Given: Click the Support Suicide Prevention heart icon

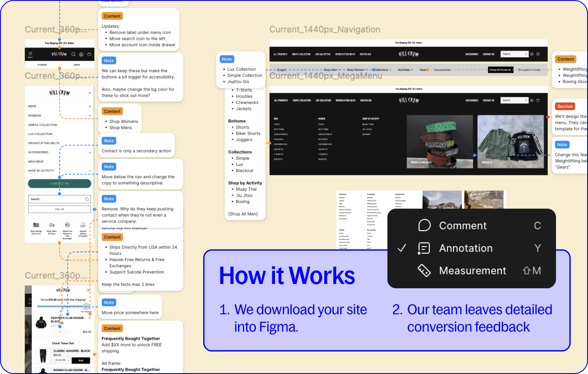Looking at the screenshot, I should click(83, 225).
